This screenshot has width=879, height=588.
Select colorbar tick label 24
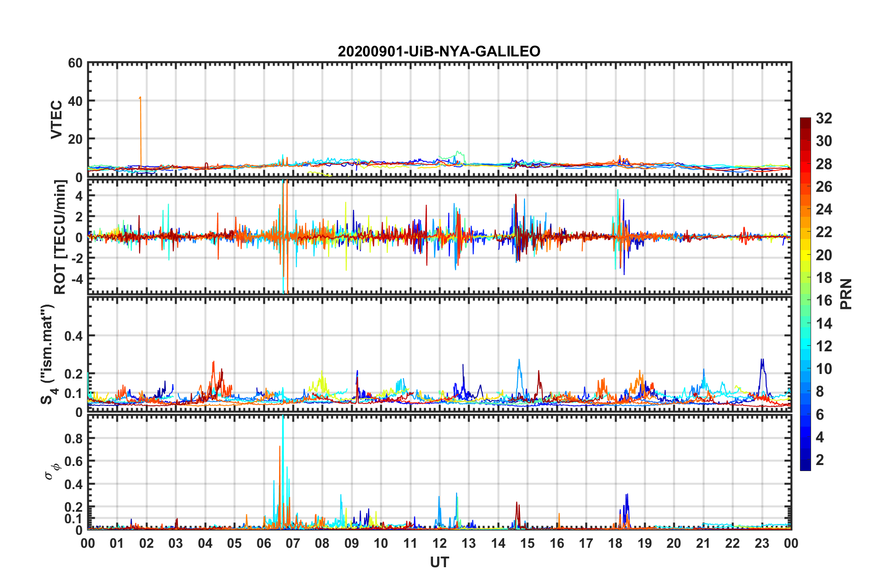point(824,209)
